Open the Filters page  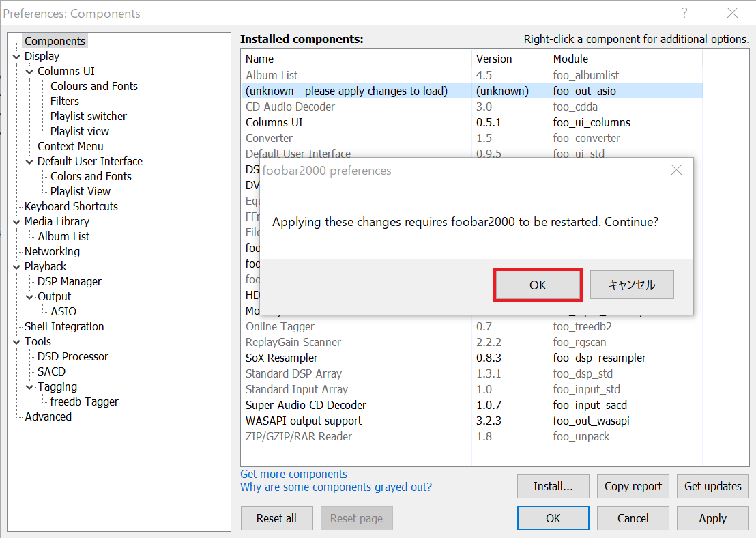coord(65,101)
